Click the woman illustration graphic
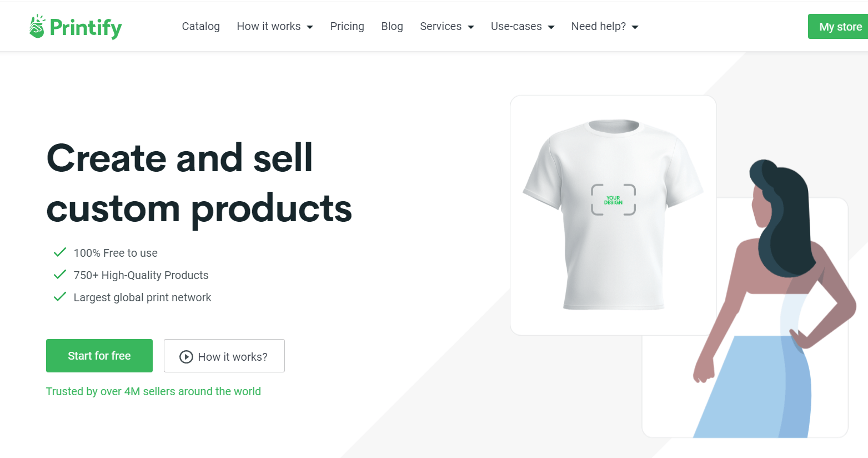 [x=775, y=298]
